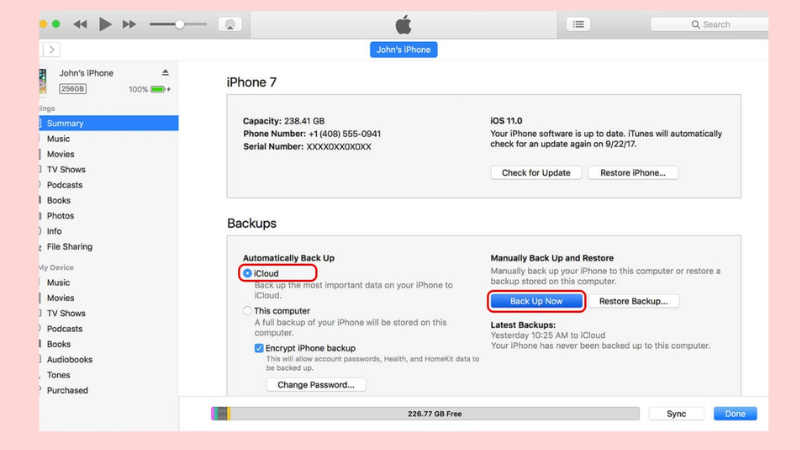
Task: Click the 226.77 GB Free storage bar
Action: [425, 414]
